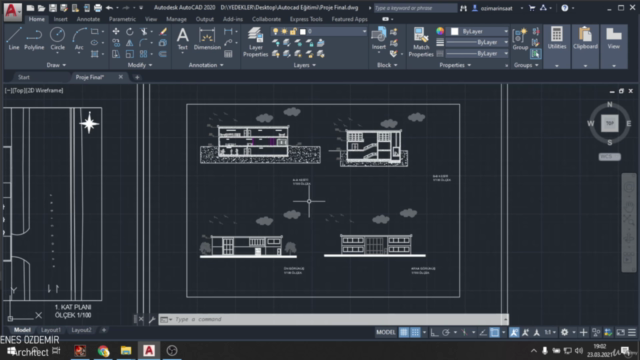Open the Parametric ribbon tab

click(122, 19)
